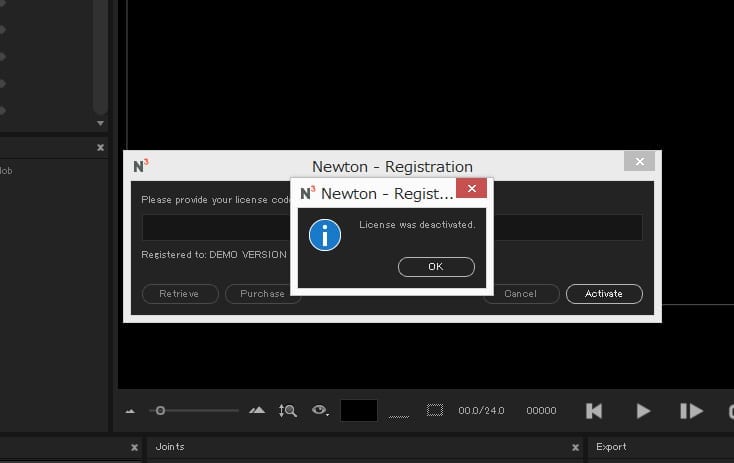
Task: Click the N3 logo in Registration title bar
Action: point(141,166)
